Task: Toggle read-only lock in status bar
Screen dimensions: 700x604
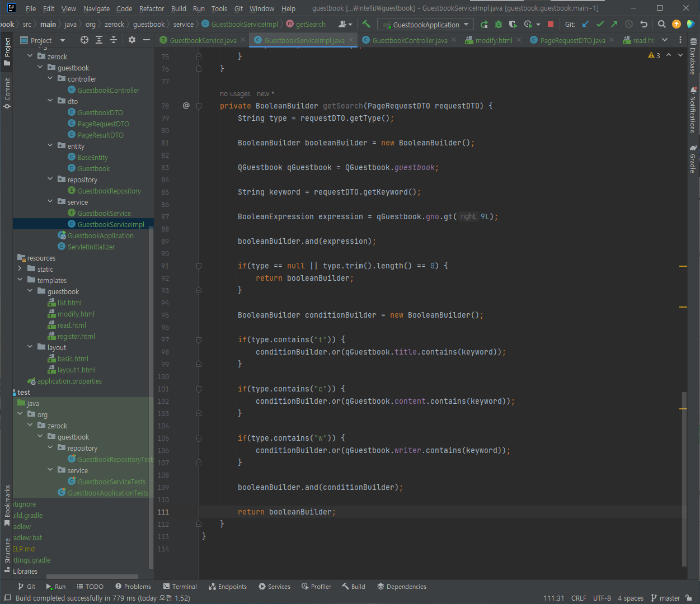Action: 688,598
